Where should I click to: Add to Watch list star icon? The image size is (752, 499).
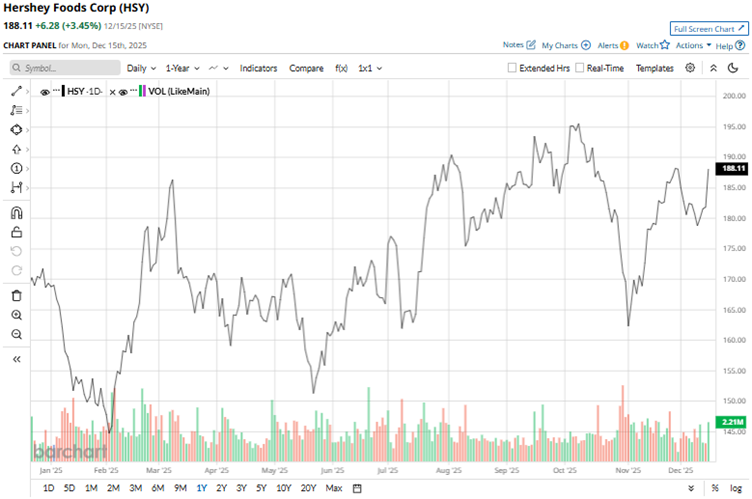point(665,45)
